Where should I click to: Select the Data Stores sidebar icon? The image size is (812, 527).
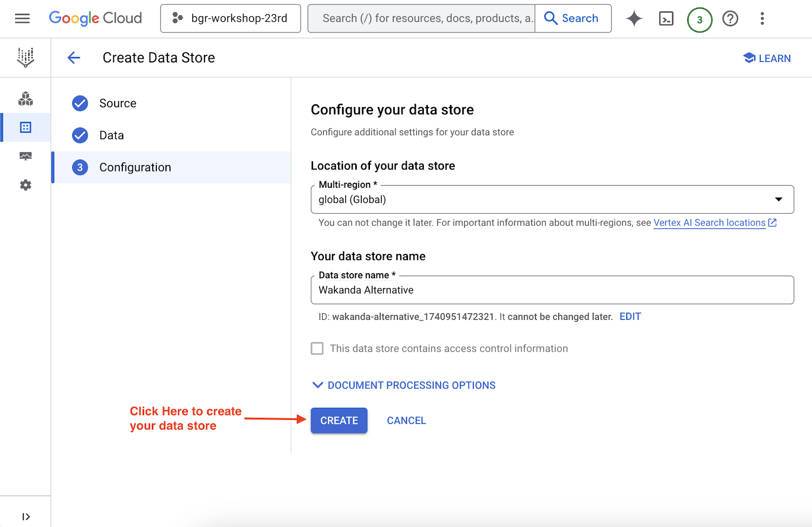(x=25, y=127)
